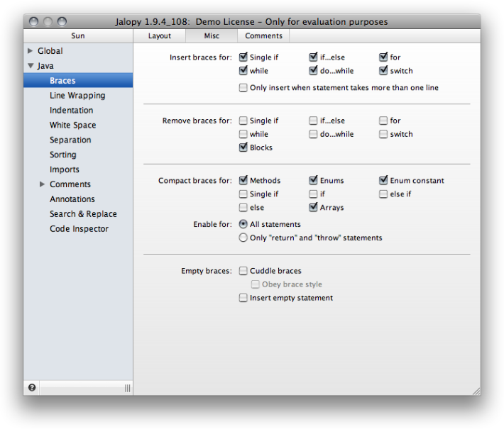Viewport: 504px width, 429px height.
Task: Open Code Inspector settings
Action: coord(79,228)
